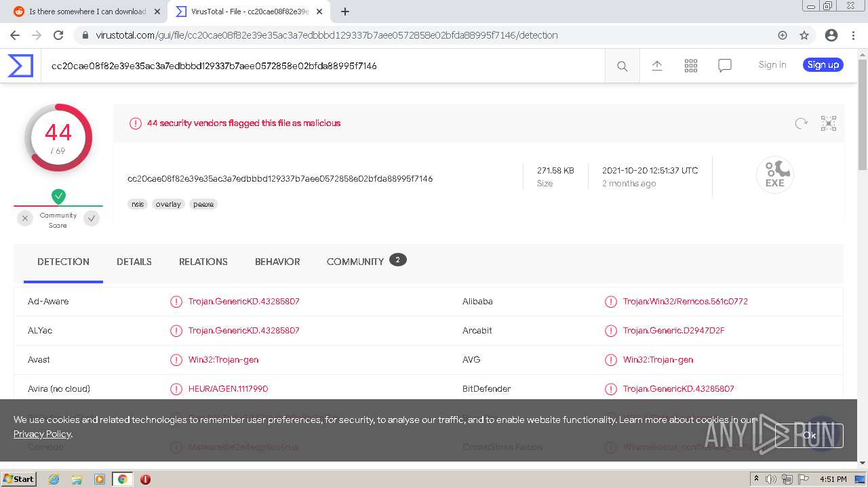Click the reanalyze refresh icon
Image resolution: width=868 pixels, height=488 pixels.
801,123
